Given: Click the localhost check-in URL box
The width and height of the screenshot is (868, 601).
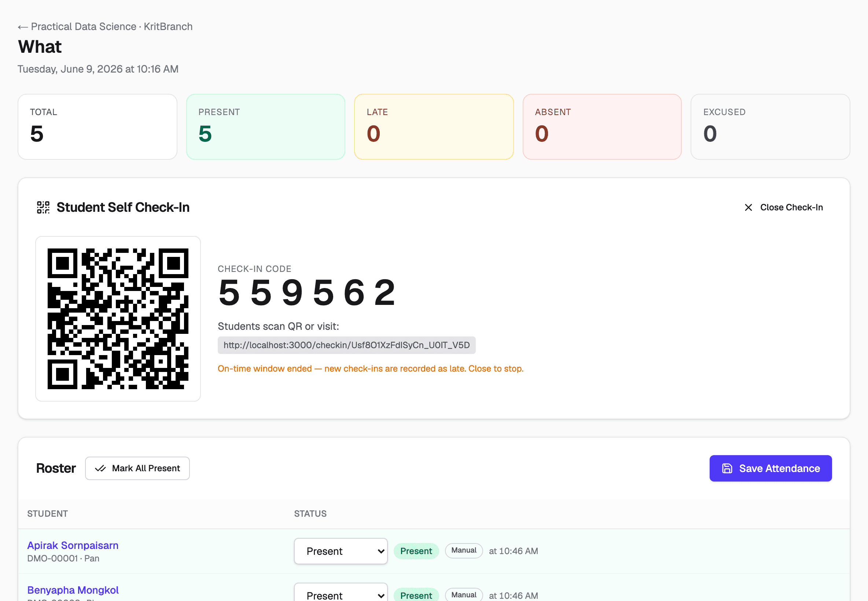Looking at the screenshot, I should (346, 345).
